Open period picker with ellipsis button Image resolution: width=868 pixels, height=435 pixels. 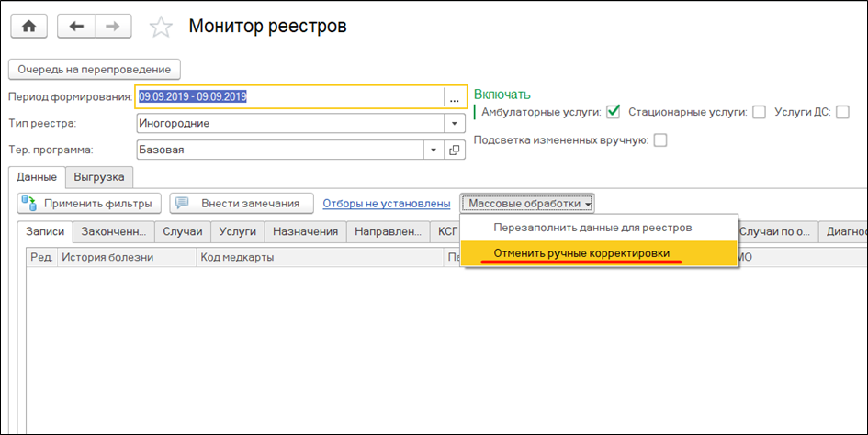(x=455, y=97)
